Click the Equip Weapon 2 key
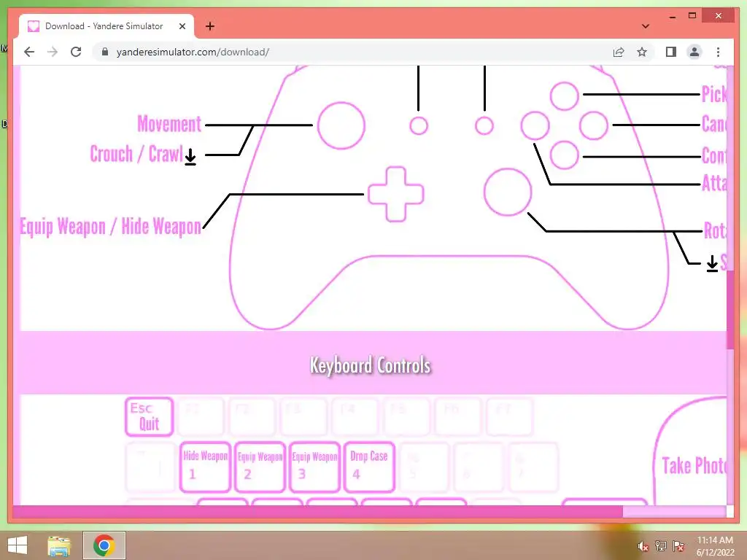Viewport: 747px width, 560px height. pyautogui.click(x=260, y=467)
